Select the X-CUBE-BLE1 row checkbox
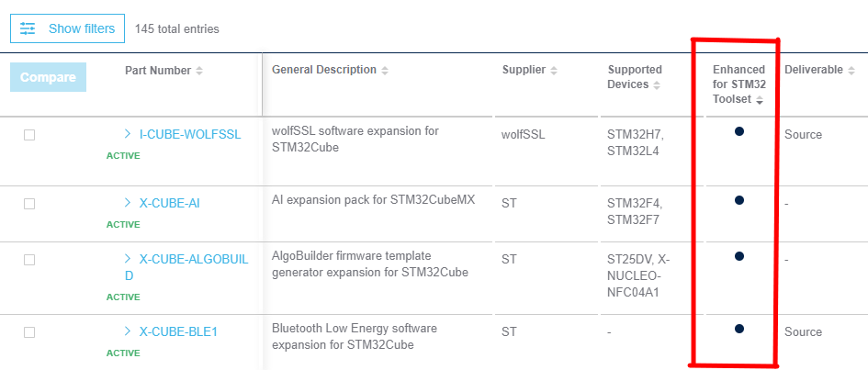 pyautogui.click(x=29, y=331)
